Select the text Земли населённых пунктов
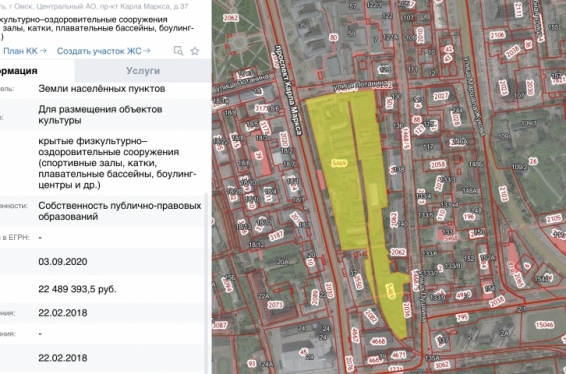The image size is (566, 374). (x=102, y=88)
